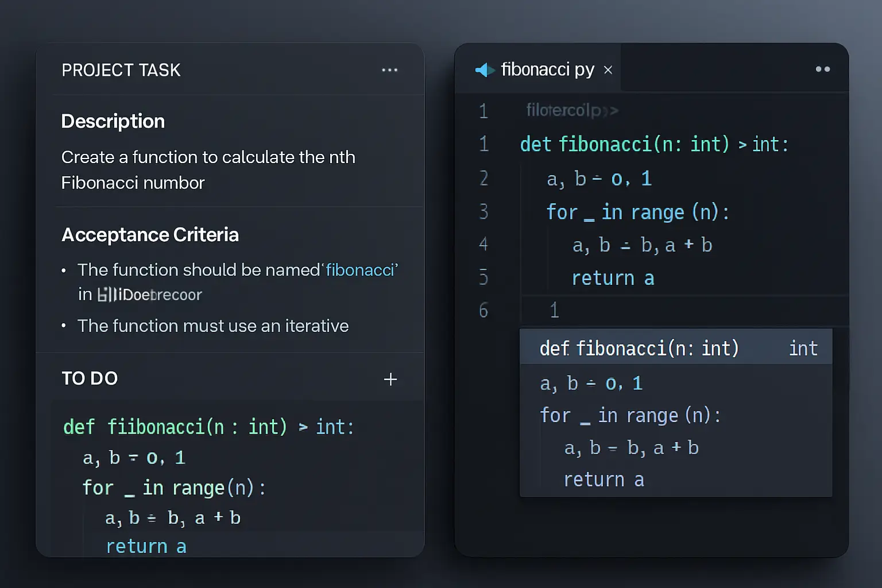Click 'int' return type in suggestion header
The width and height of the screenshot is (882, 588).
[803, 349]
